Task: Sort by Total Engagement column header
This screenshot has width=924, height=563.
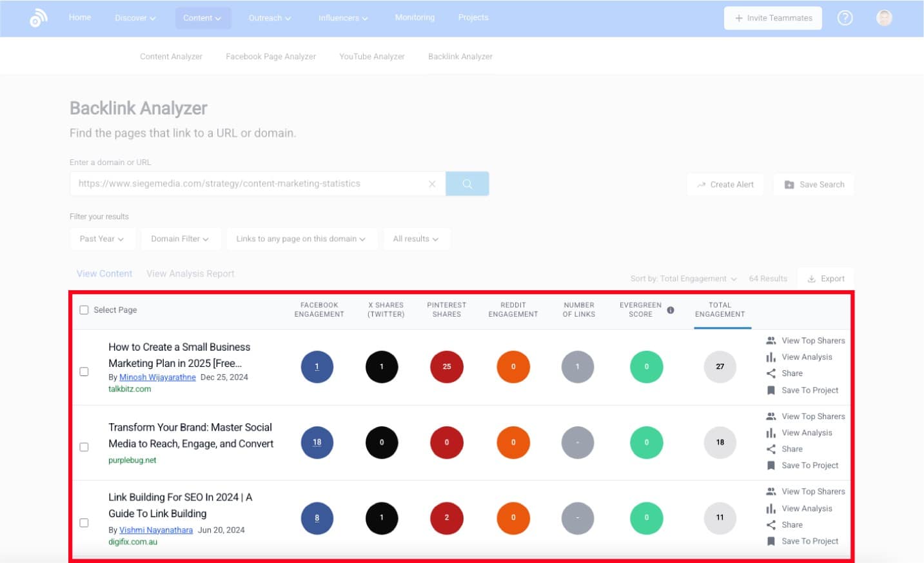Action: 720,310
